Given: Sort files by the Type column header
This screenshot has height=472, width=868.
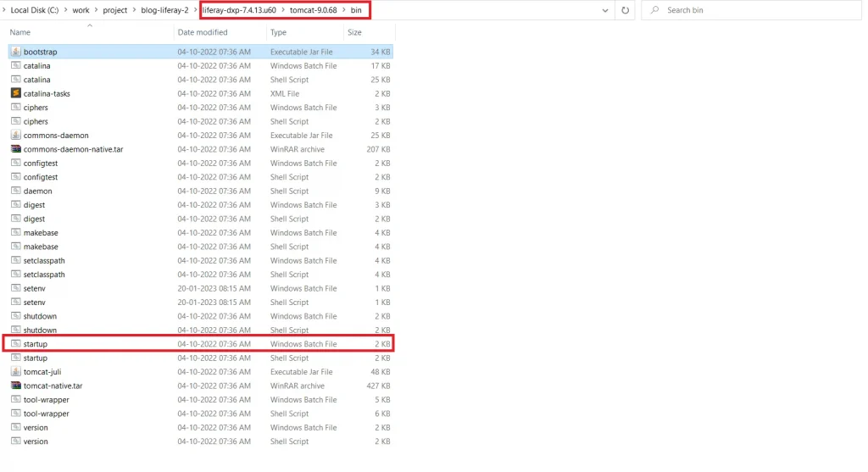Looking at the screenshot, I should [x=279, y=32].
